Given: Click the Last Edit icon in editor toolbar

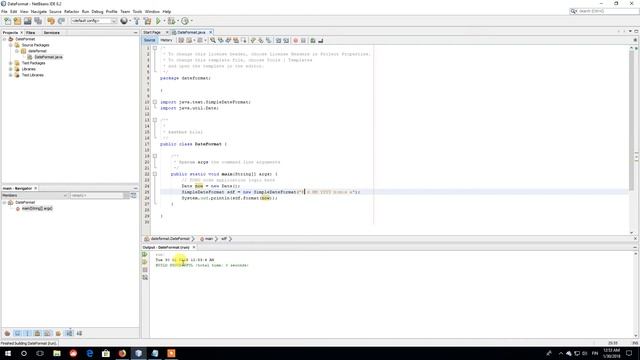Looking at the screenshot, I should tap(181, 40).
